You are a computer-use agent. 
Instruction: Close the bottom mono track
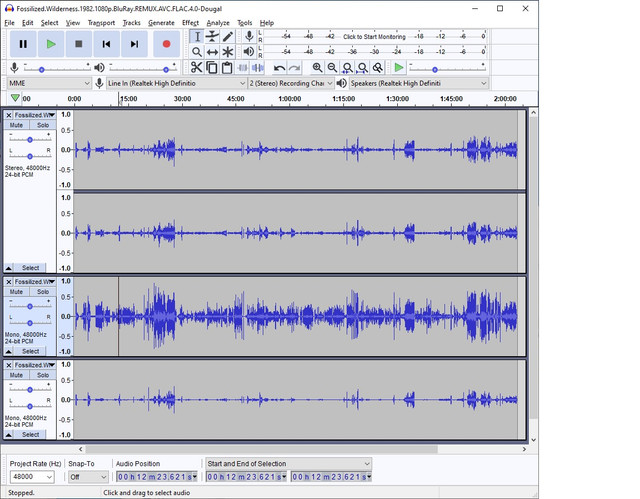pos(9,365)
